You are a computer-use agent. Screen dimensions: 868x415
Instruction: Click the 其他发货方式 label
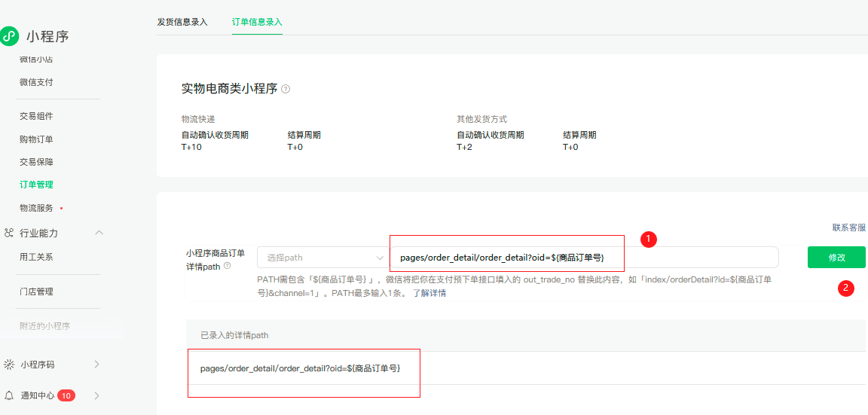point(481,119)
